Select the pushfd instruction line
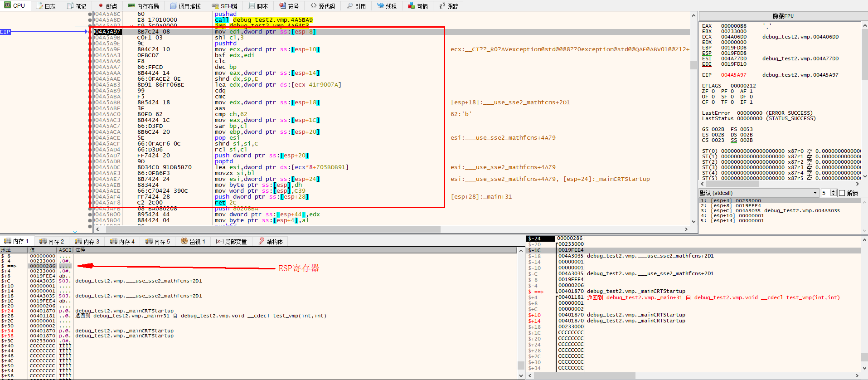Screen dimensions: 868x380 point(226,44)
